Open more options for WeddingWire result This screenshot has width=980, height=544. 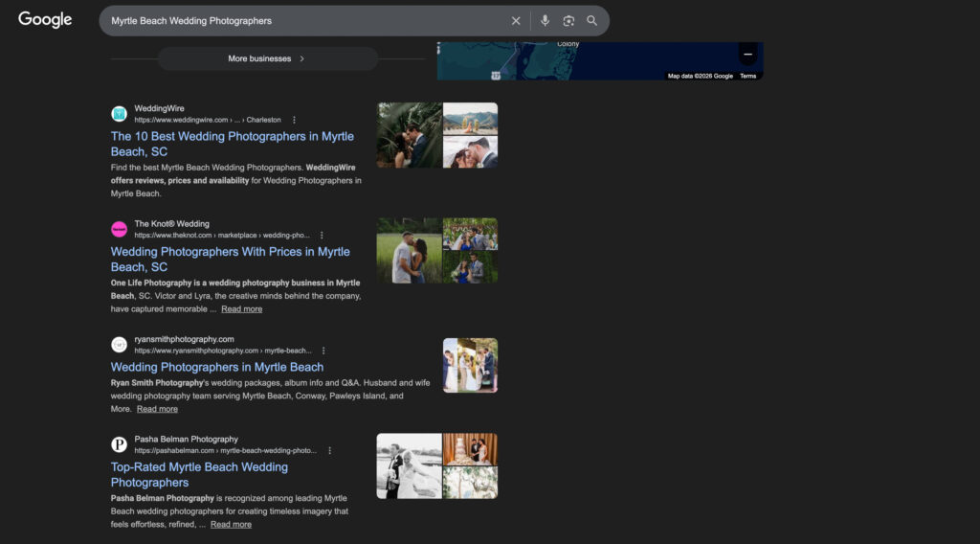pyautogui.click(x=294, y=120)
